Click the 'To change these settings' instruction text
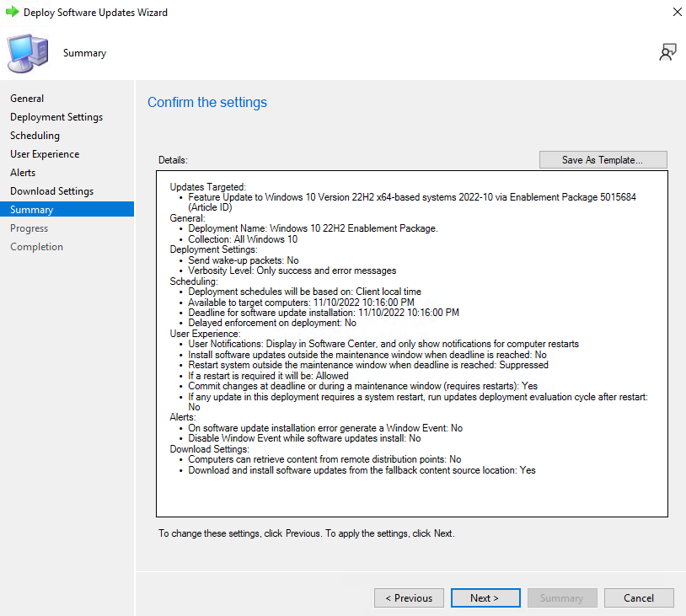 [x=307, y=533]
